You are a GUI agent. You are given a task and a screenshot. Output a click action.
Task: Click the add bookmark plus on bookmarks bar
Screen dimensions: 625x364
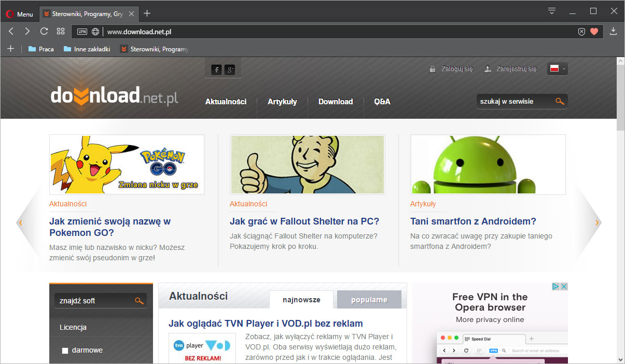tap(10, 49)
